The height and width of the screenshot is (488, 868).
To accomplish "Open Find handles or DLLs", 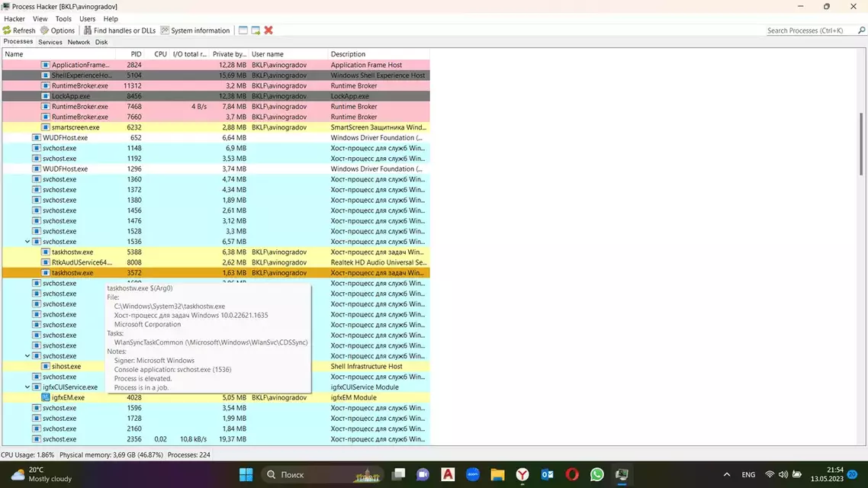I will click(120, 30).
